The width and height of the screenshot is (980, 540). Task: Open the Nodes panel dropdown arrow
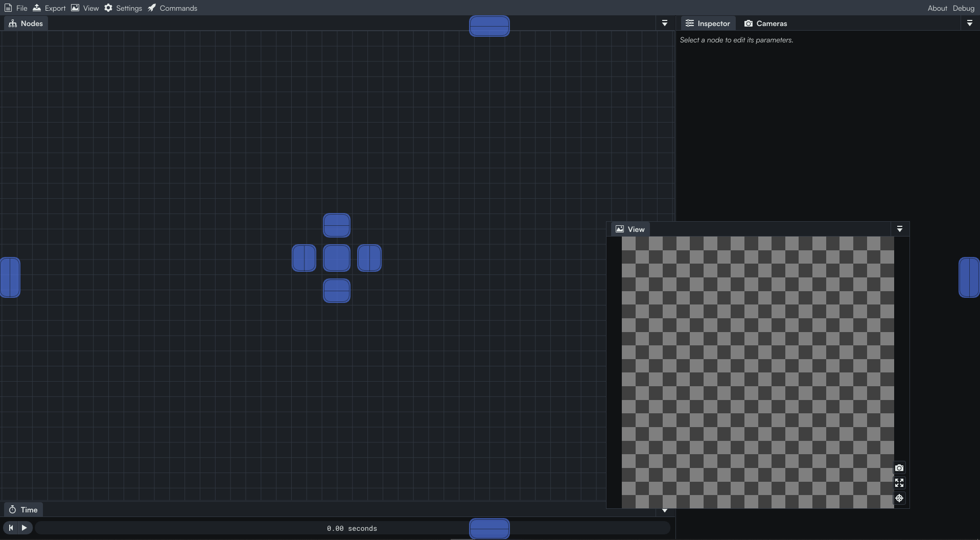coord(665,24)
